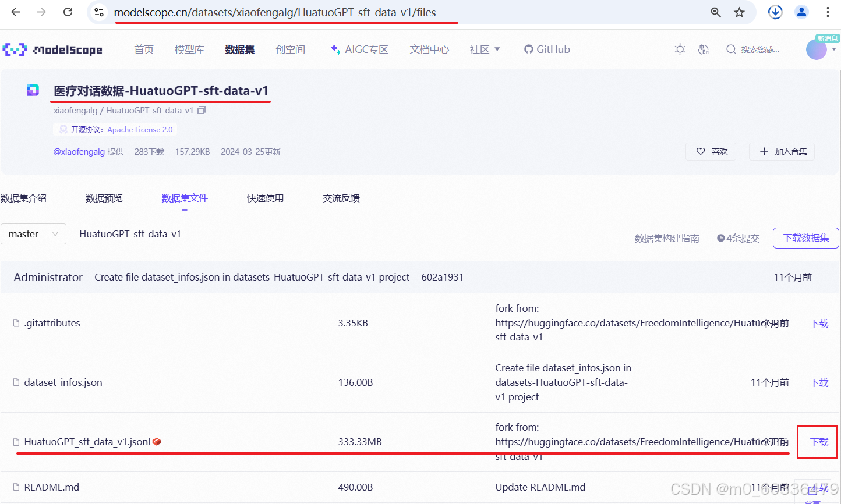Open the browser profile avatar icon

click(x=802, y=12)
